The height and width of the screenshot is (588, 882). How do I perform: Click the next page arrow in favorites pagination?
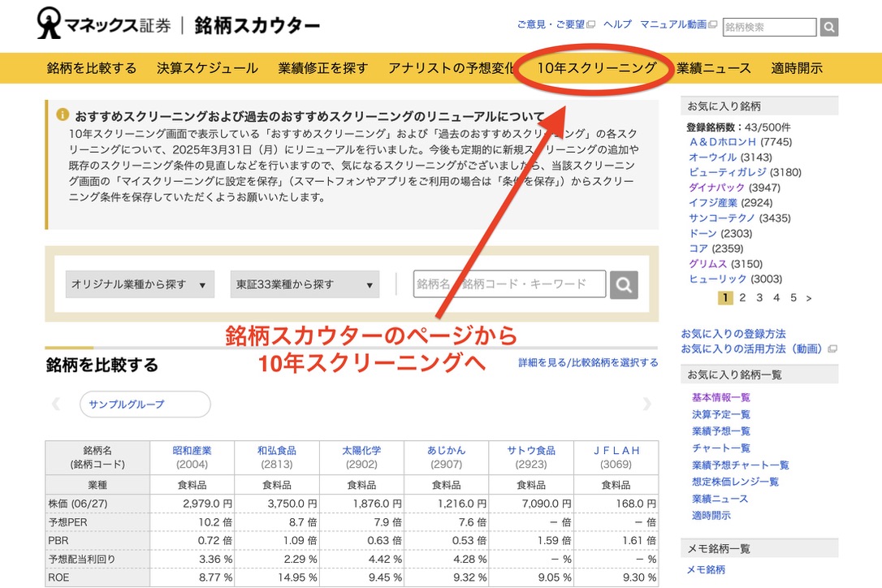pos(809,298)
